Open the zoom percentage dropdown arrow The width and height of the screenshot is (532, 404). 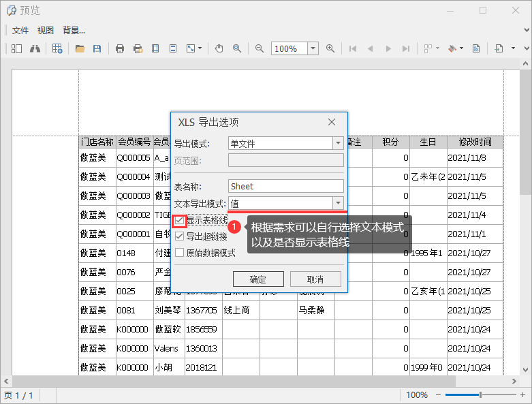[313, 48]
